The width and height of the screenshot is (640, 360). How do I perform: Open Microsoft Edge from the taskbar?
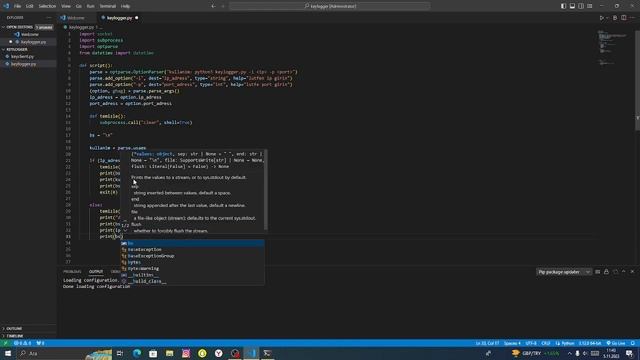tap(137, 353)
